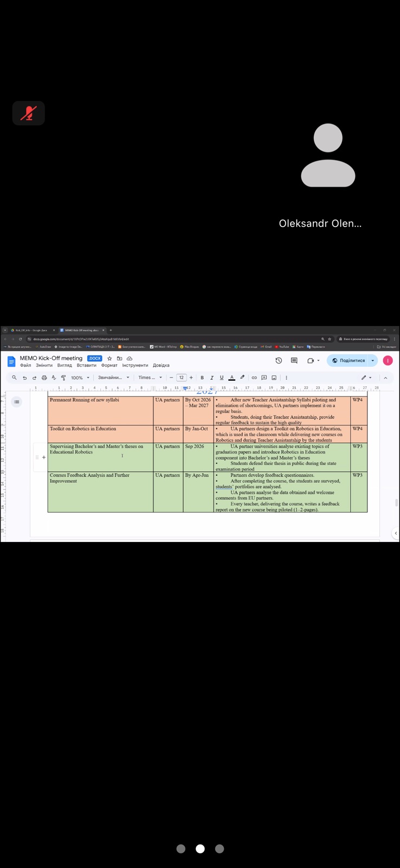The image size is (400, 868).
Task: Open the Times font dropdown
Action: 150,378
